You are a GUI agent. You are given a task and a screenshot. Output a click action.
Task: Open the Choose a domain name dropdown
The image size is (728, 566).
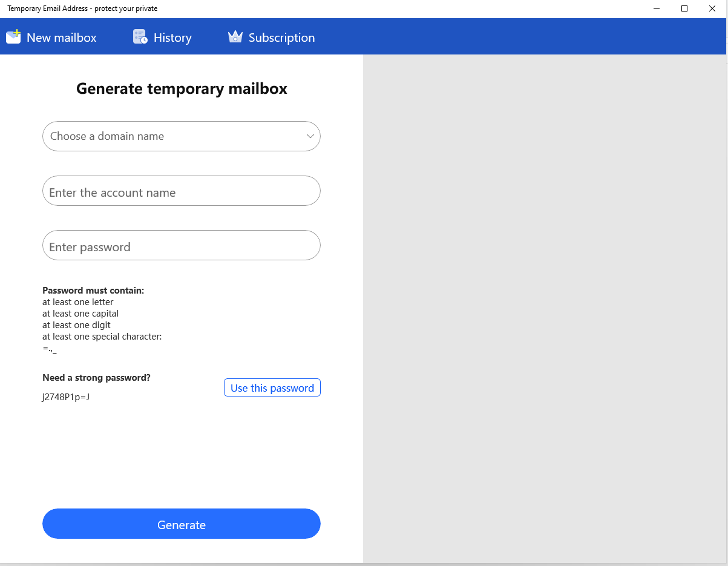pyautogui.click(x=182, y=136)
